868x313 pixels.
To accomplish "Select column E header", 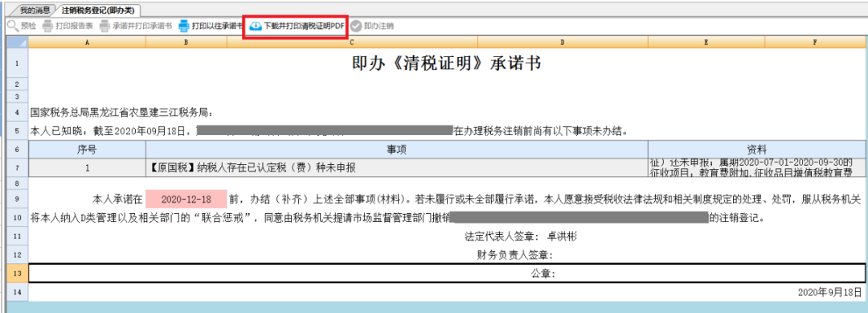I will coord(707,43).
